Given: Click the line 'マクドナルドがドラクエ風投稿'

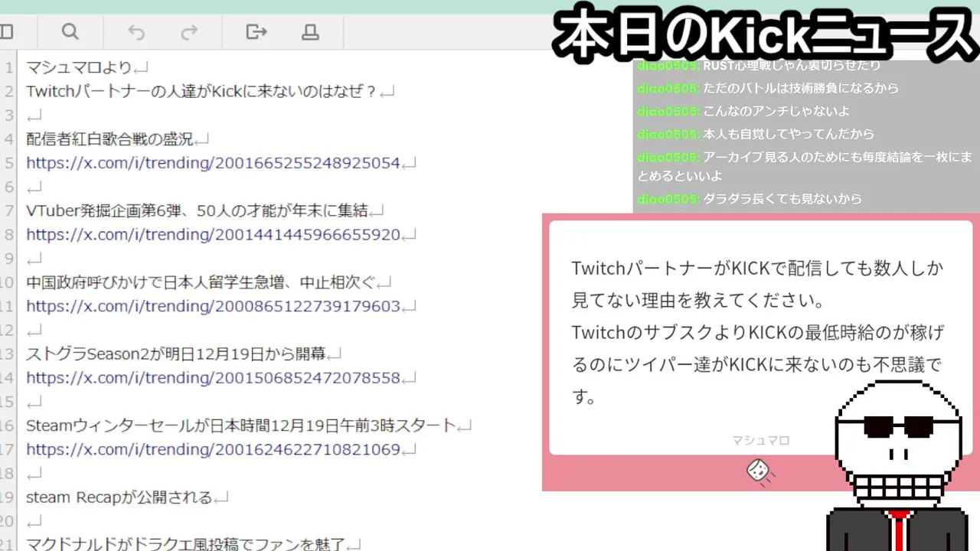Looking at the screenshot, I should [x=186, y=545].
